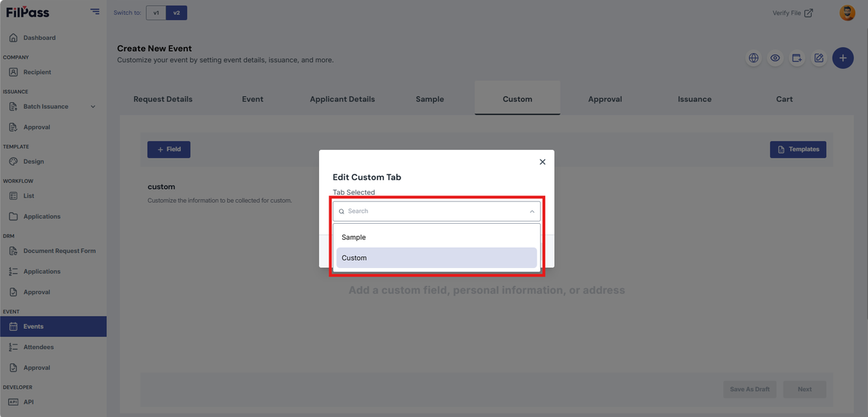
Task: Switch to version v2
Action: click(176, 12)
